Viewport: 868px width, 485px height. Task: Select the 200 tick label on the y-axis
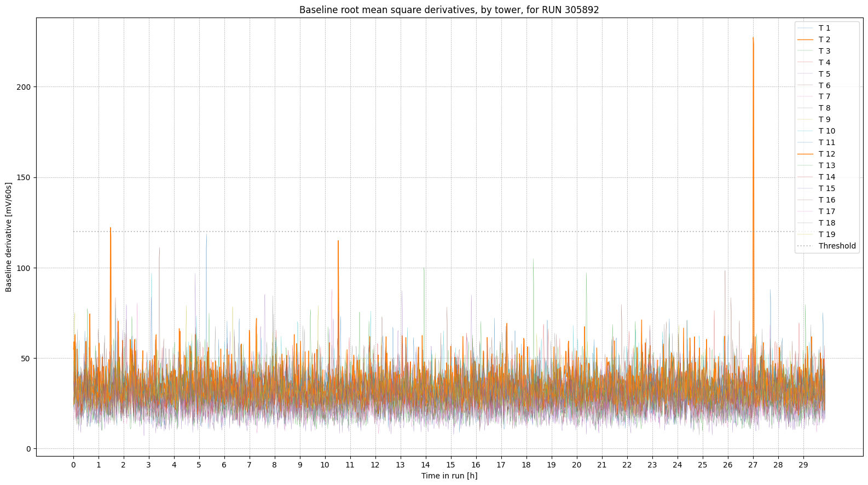tap(25, 87)
